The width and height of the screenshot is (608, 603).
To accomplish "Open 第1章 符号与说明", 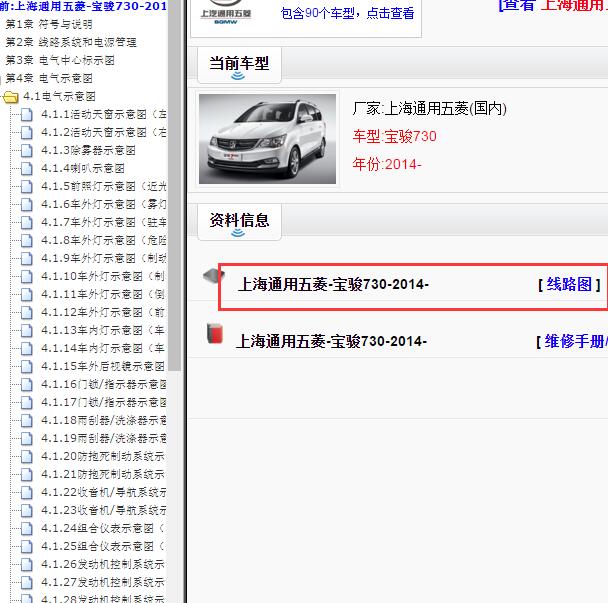I will pos(49,24).
